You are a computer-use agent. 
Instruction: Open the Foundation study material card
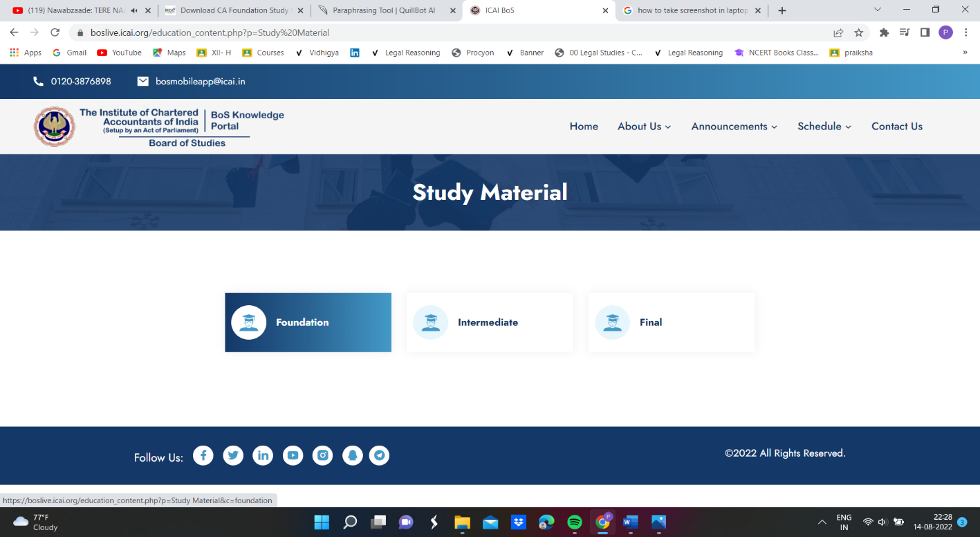(x=308, y=322)
